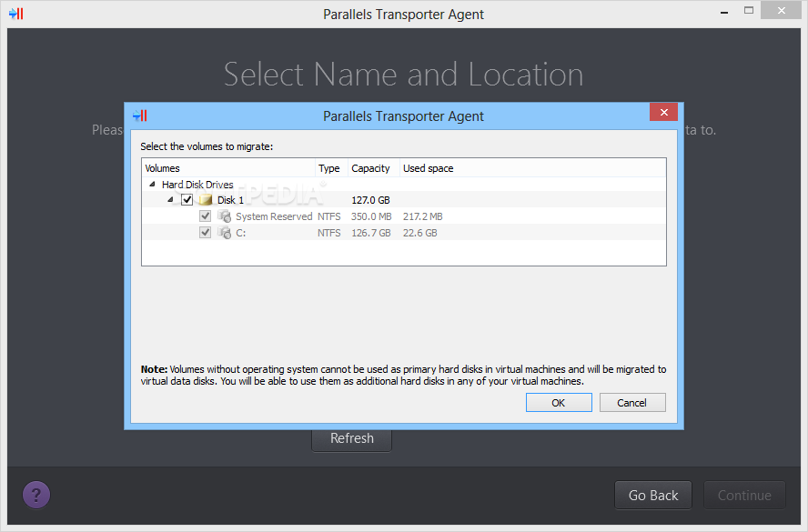This screenshot has width=808, height=532.
Task: Cancel the volume selection dialog
Action: click(x=632, y=403)
